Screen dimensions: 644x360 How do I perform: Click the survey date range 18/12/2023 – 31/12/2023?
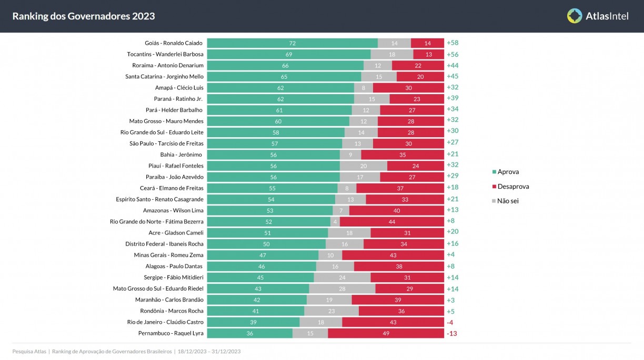209,351
